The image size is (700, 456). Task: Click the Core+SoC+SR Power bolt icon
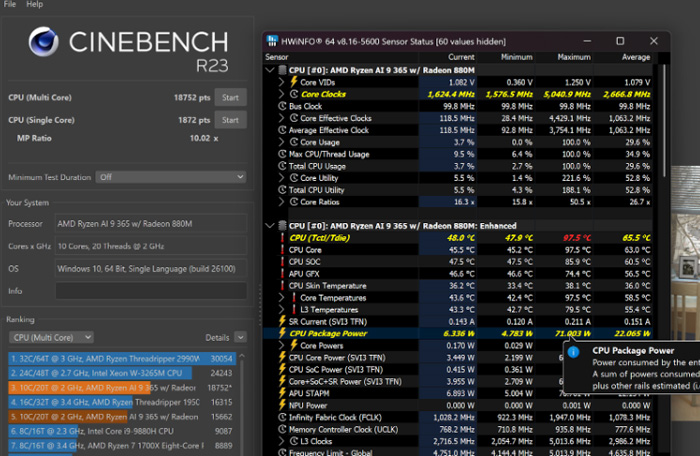point(282,381)
